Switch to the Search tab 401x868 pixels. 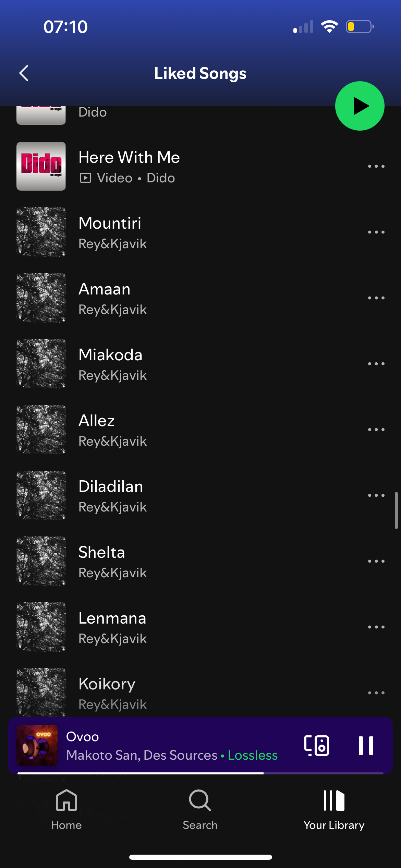coord(200,810)
